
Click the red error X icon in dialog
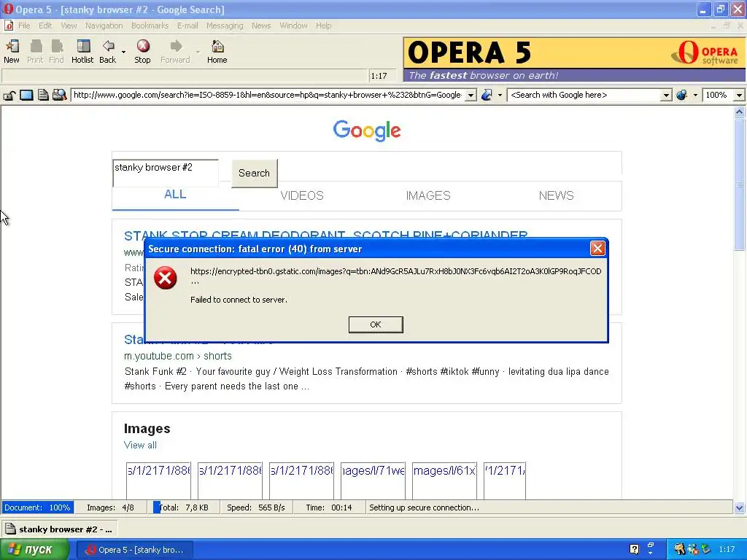click(166, 278)
